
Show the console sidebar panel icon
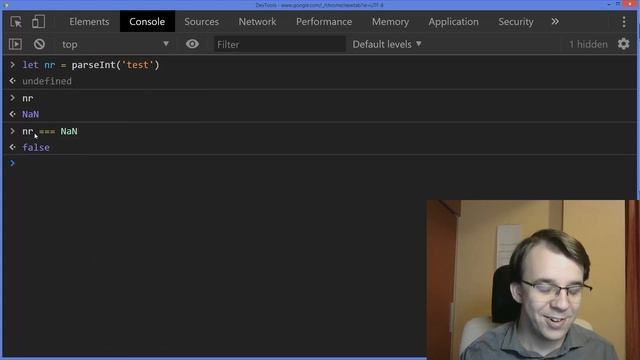point(16,44)
